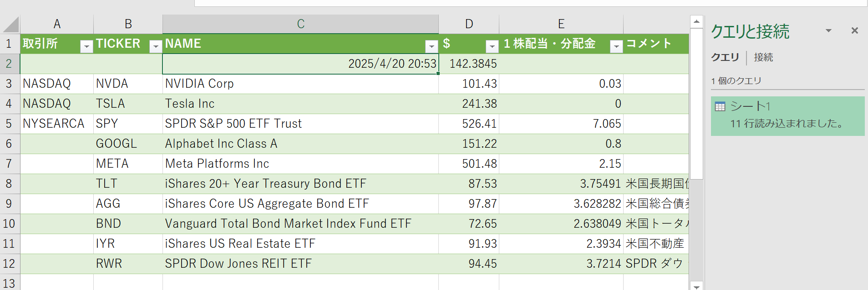Select column E header
Screen dimensions: 868x290
click(561, 24)
